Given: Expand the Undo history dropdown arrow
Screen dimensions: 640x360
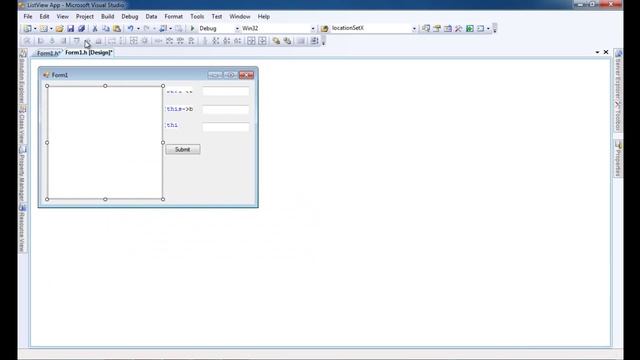Looking at the screenshot, I should [138, 29].
